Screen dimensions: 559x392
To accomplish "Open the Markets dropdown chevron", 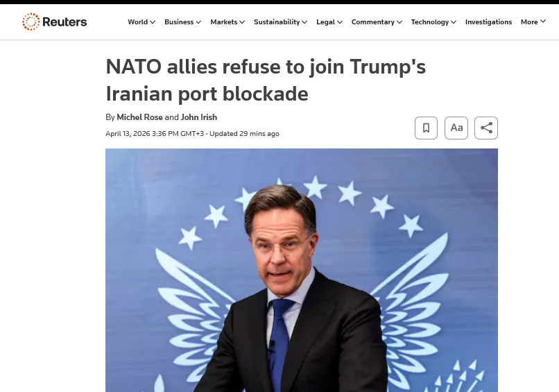I will pos(242,22).
